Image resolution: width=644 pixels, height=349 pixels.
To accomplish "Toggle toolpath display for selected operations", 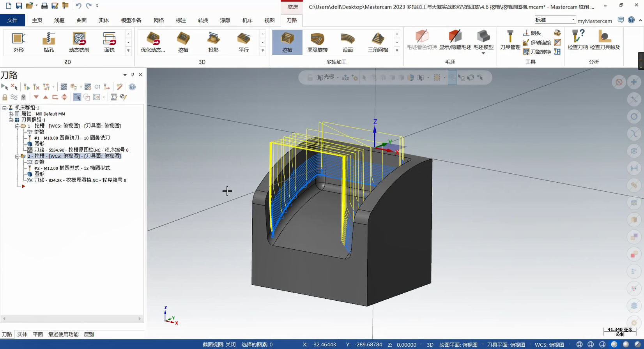I will 14,97.
